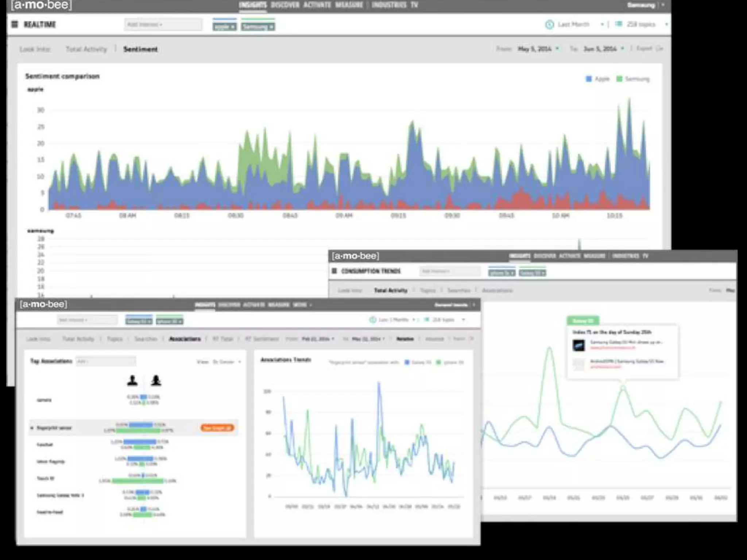Click the blue fingerprint sensor association bar
Image resolution: width=747 pixels, height=560 pixels.
(x=140, y=425)
